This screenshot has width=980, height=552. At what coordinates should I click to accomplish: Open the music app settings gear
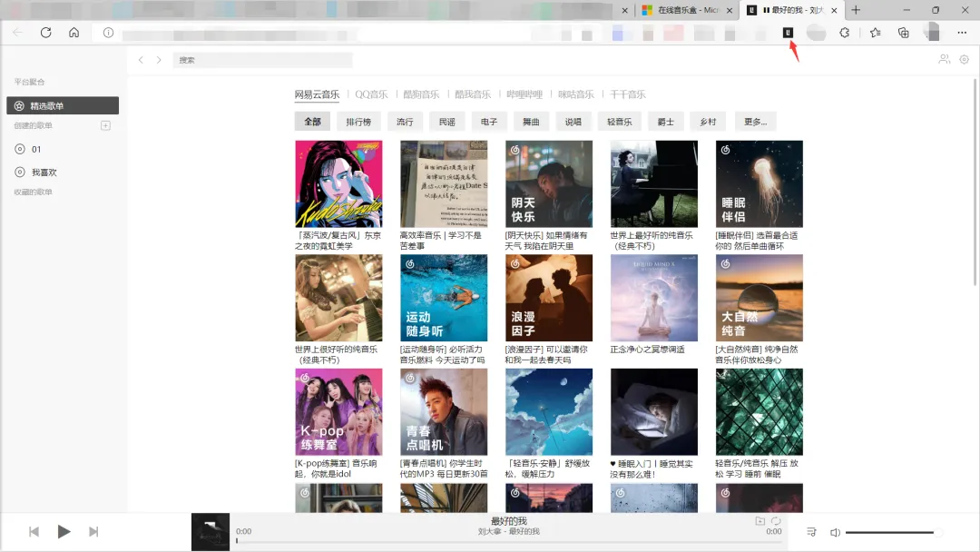965,59
